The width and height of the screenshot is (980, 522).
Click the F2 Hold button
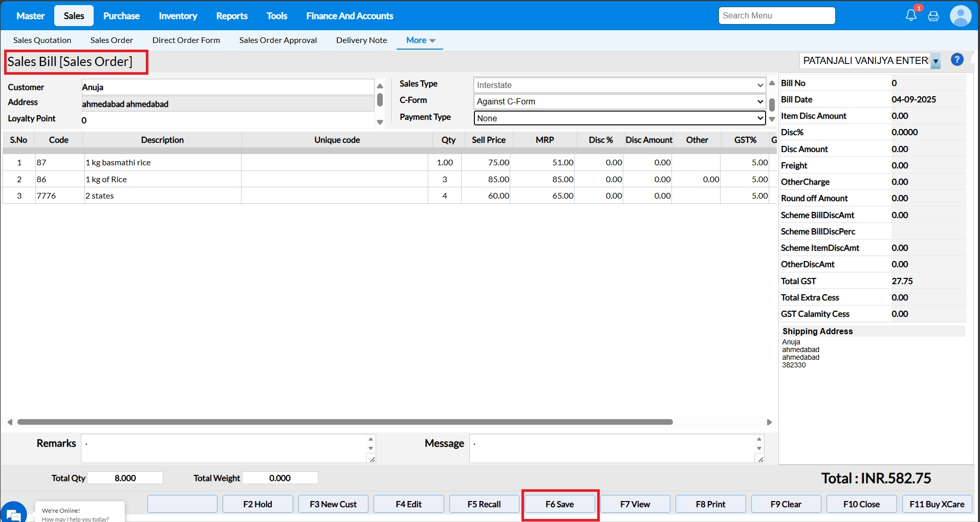point(257,504)
